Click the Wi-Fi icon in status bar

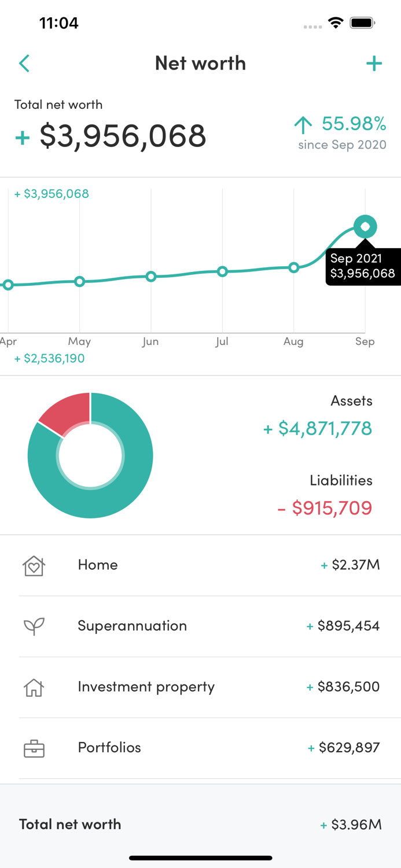[x=337, y=23]
